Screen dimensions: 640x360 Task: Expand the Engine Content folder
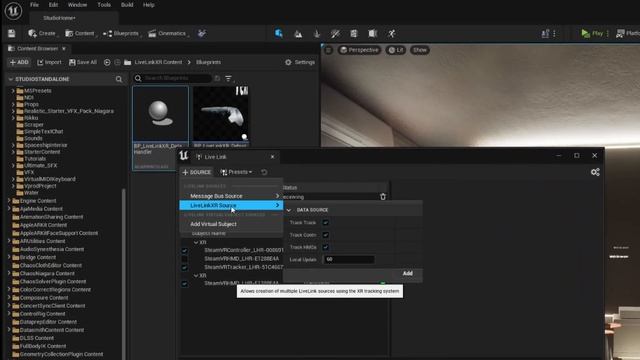coord(9,201)
